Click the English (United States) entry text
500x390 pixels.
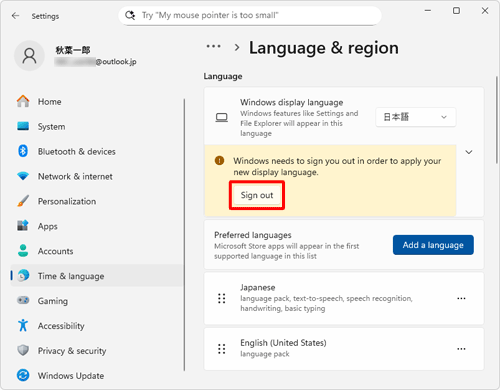pyautogui.click(x=283, y=343)
